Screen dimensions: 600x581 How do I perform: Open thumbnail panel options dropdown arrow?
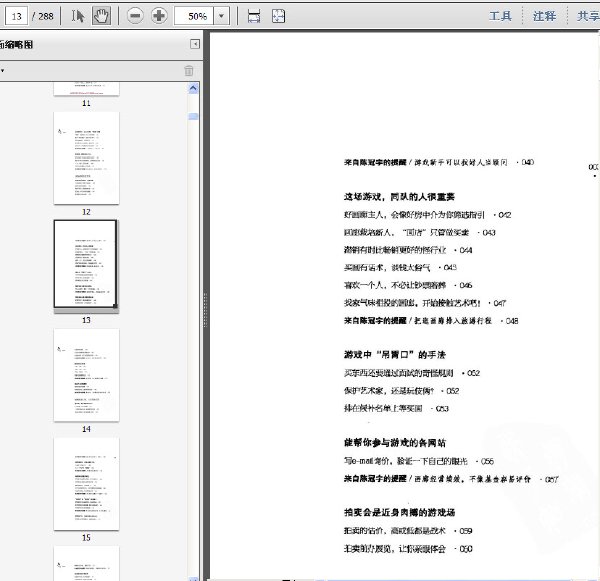click(x=3, y=71)
